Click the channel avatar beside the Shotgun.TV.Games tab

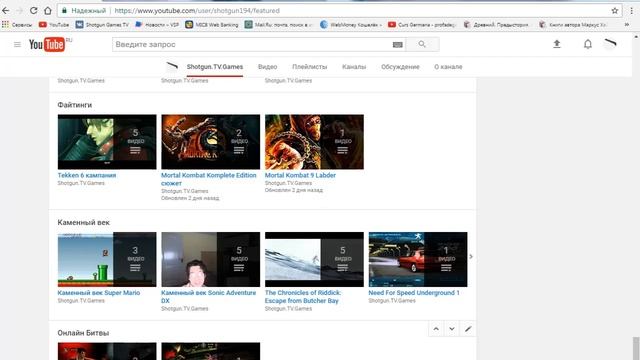pyautogui.click(x=173, y=67)
